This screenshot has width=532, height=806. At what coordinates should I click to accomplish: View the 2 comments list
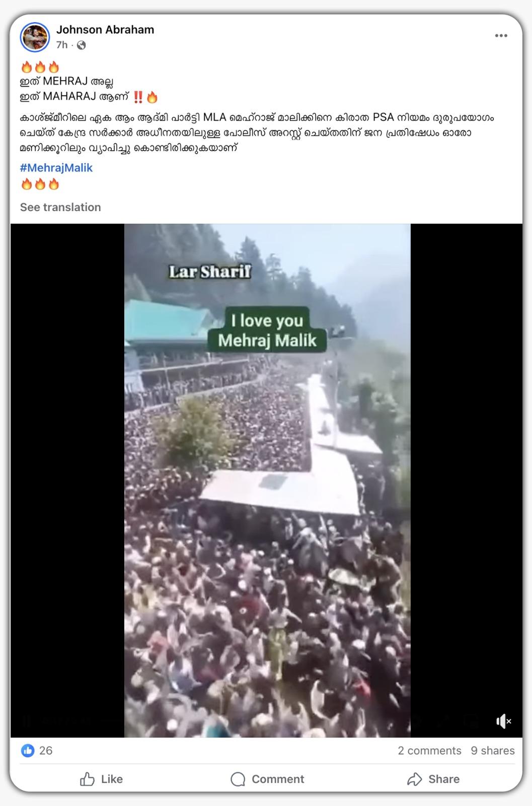pos(429,751)
